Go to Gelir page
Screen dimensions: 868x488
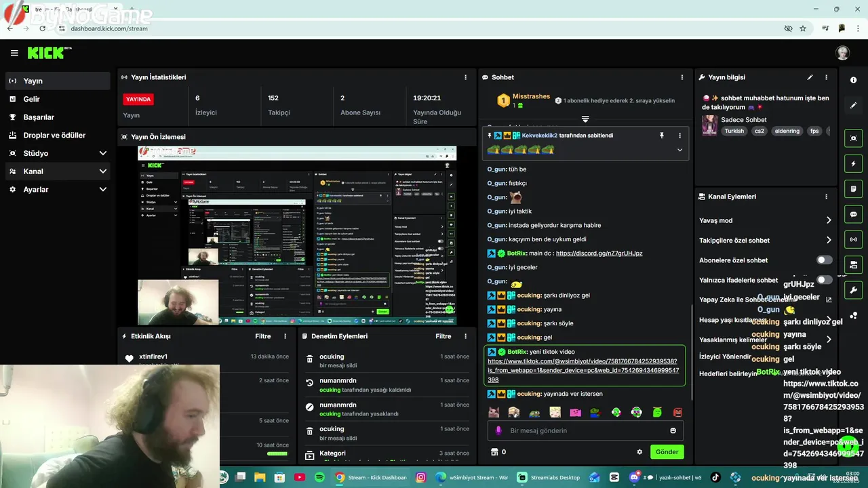(x=58, y=99)
